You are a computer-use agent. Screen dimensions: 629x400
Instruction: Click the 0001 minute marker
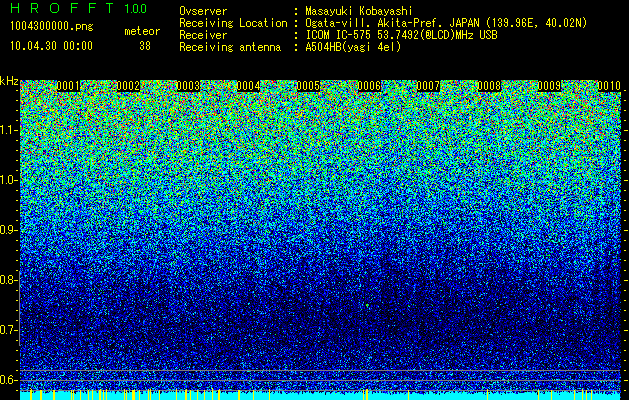pos(68,86)
